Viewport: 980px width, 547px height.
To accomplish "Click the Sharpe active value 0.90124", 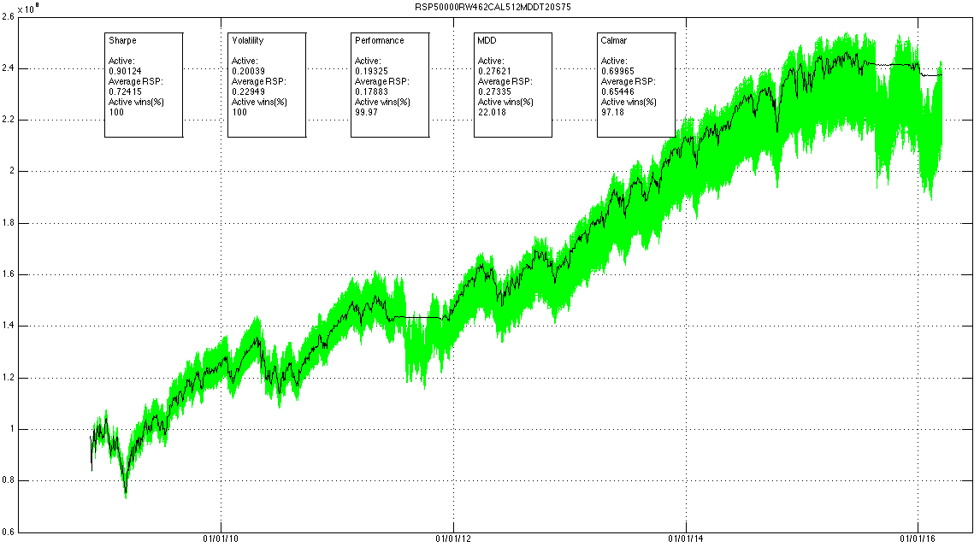I will click(125, 71).
